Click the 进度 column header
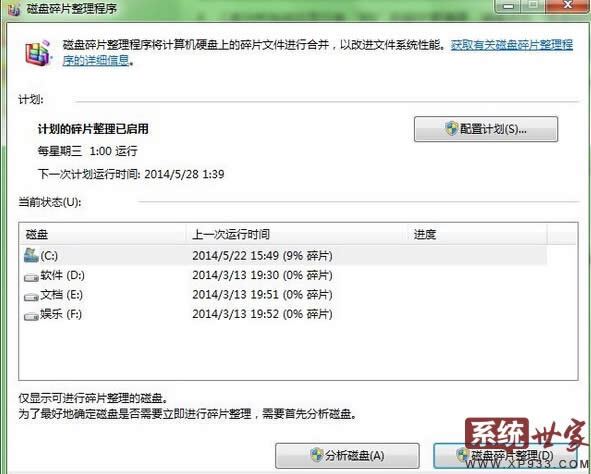 click(x=478, y=234)
